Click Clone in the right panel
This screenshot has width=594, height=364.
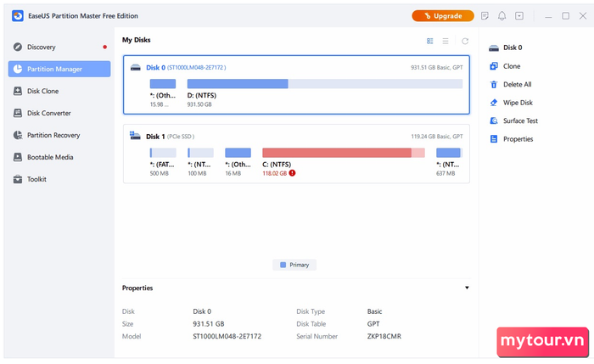click(512, 66)
